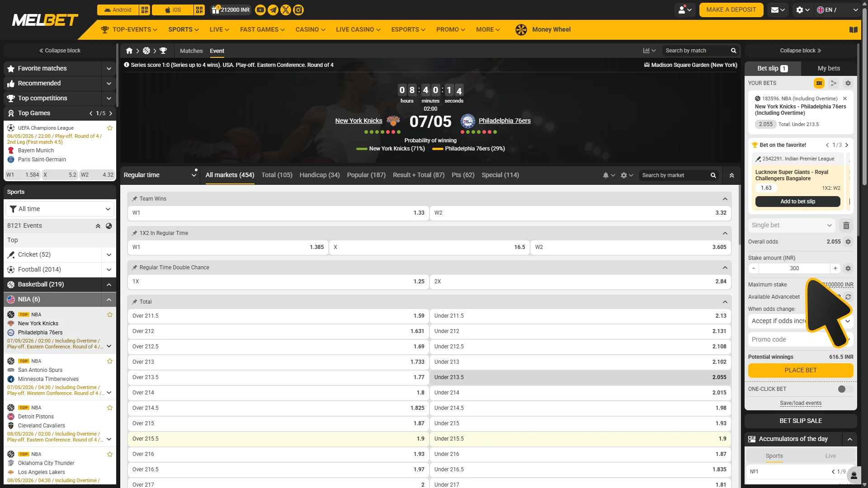Favorite the UEFA Champions League match

point(109,128)
